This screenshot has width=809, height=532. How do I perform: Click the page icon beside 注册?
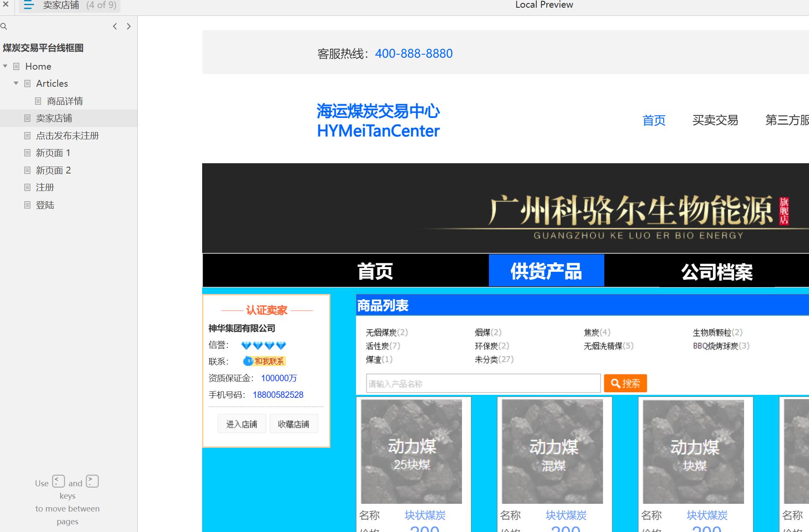click(x=27, y=188)
